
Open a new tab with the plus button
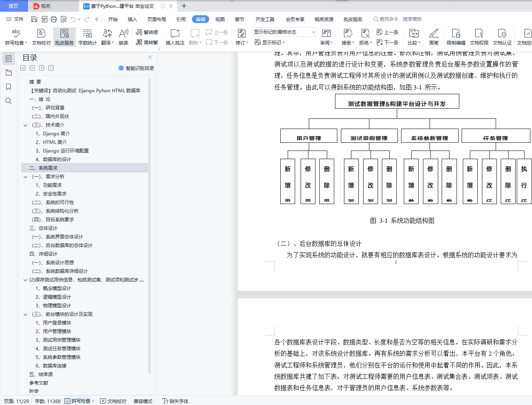tap(184, 6)
